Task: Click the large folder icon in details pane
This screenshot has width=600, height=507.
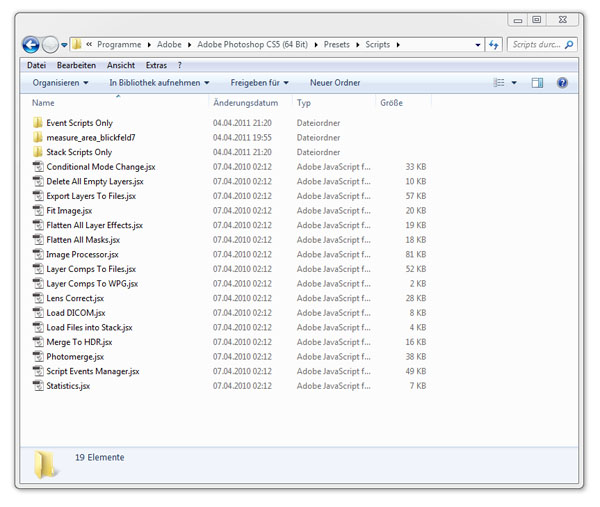Action: point(45,465)
